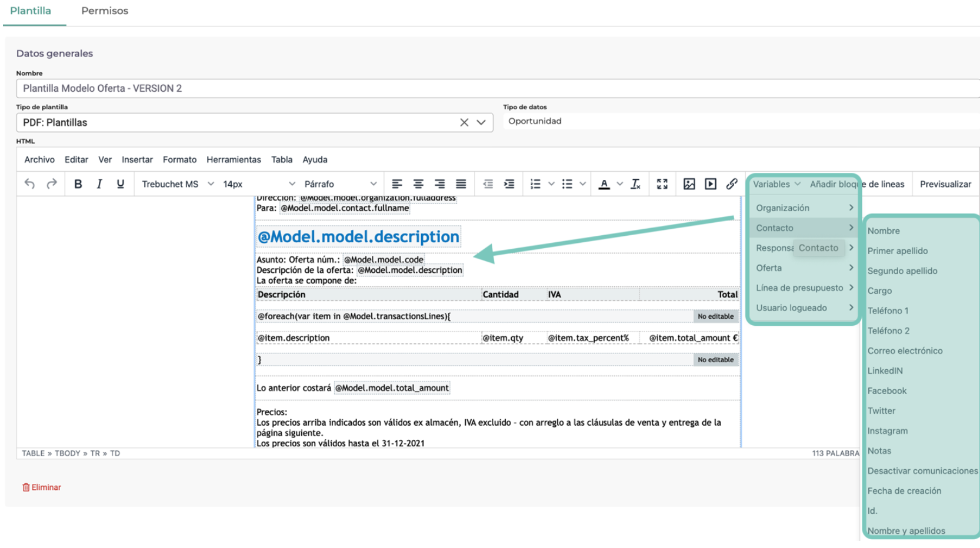The height and width of the screenshot is (548, 980).
Task: Insert an image with toolbar icon
Action: pyautogui.click(x=689, y=184)
